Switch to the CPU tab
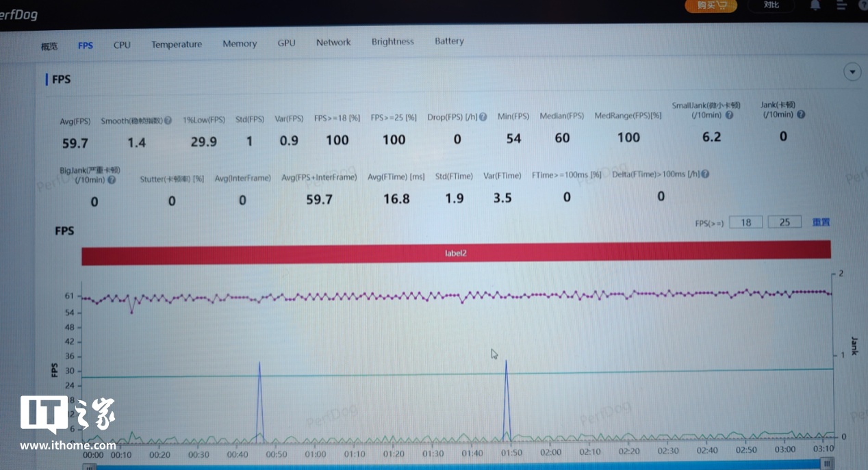 pyautogui.click(x=122, y=45)
